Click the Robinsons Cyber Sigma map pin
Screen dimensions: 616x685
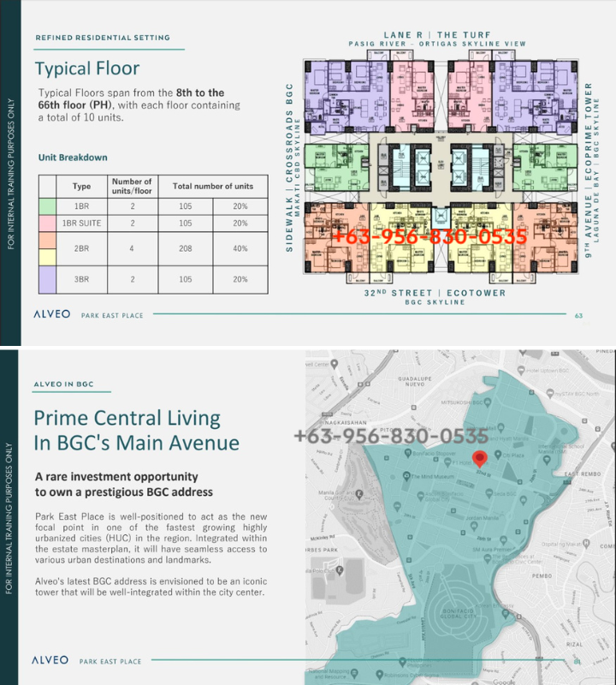pos(379,675)
